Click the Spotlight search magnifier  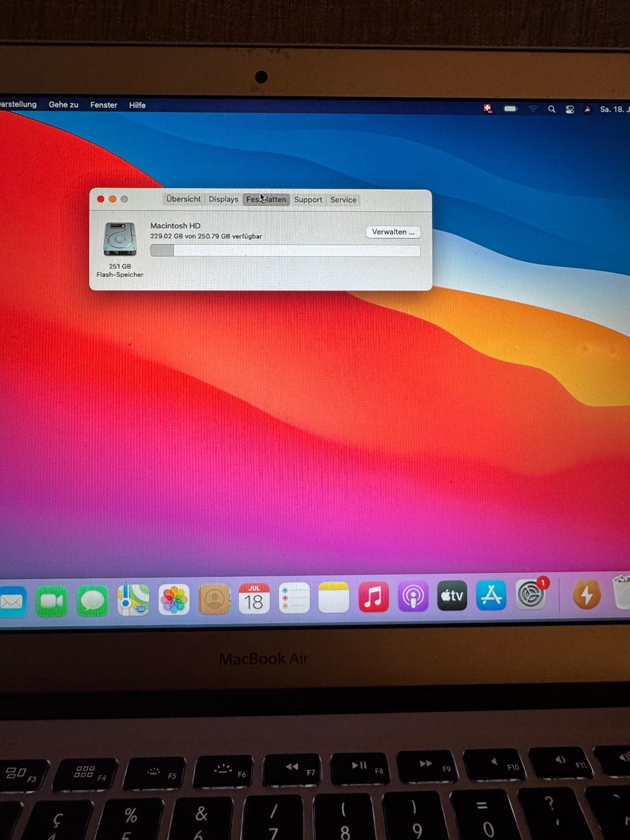[x=552, y=110]
